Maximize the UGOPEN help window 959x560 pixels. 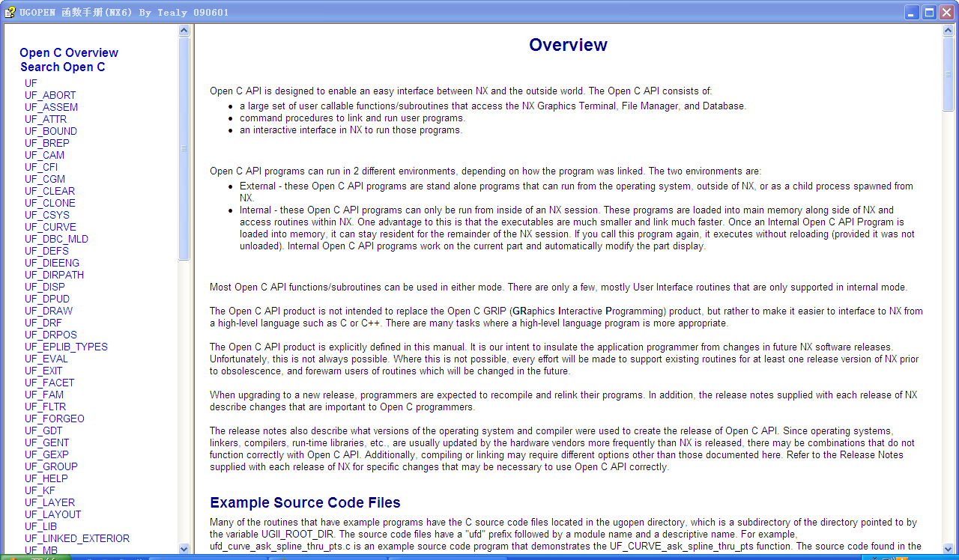click(x=929, y=12)
